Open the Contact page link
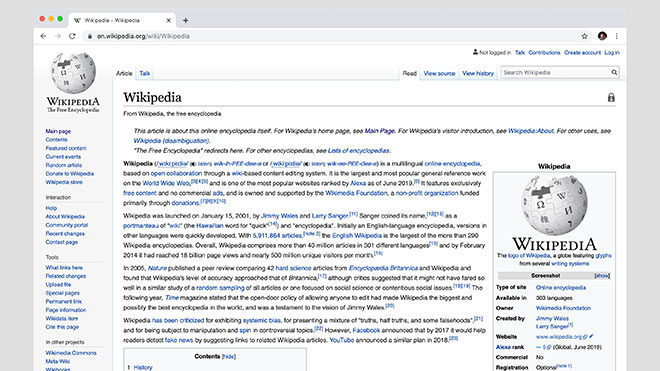 pyautogui.click(x=62, y=242)
